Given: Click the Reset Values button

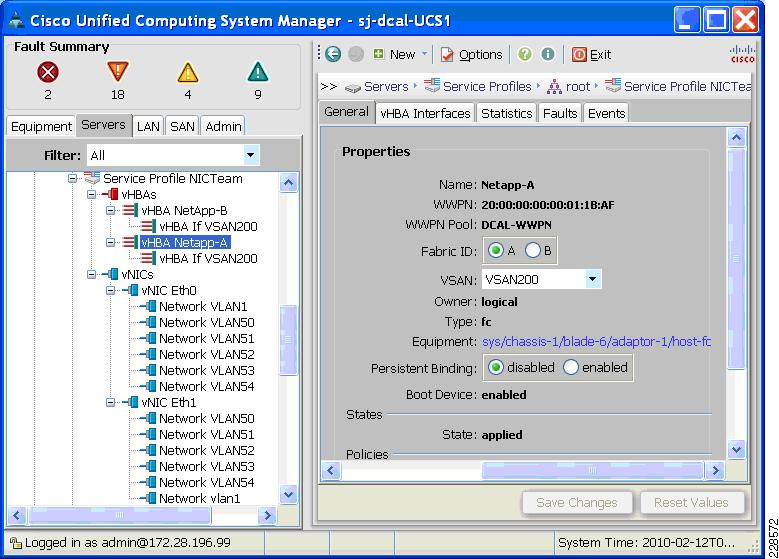Looking at the screenshot, I should pos(691,503).
